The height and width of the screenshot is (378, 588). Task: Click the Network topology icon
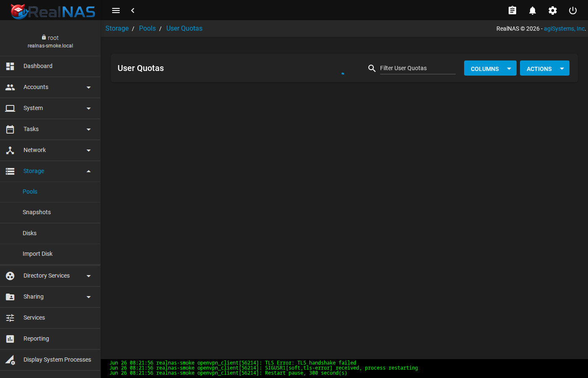(10, 150)
